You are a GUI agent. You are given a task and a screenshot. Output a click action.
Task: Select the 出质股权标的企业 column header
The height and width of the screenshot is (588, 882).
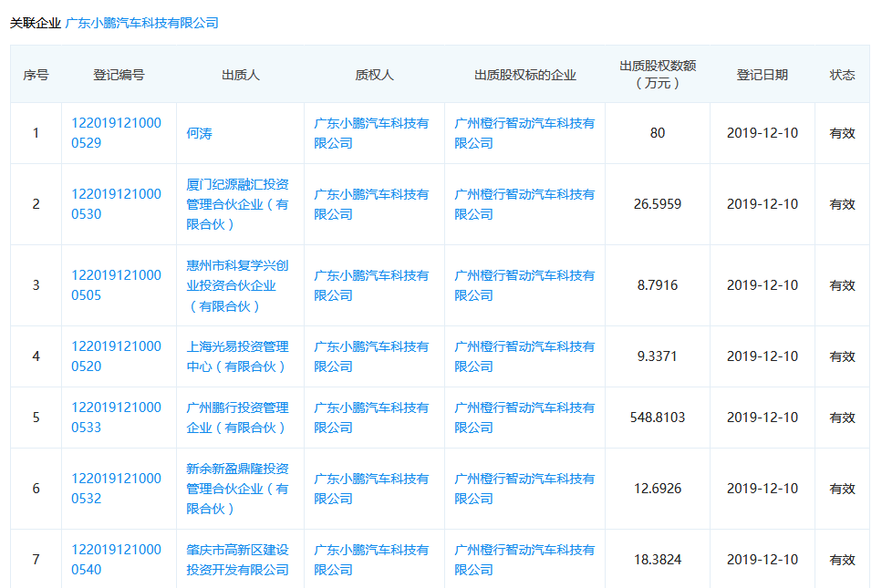coord(524,75)
